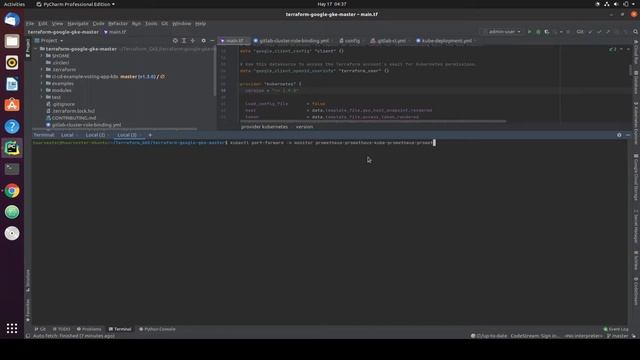This screenshot has width=640, height=360.
Task: Open LibreOffice Writer from the dock
Action: [12, 84]
